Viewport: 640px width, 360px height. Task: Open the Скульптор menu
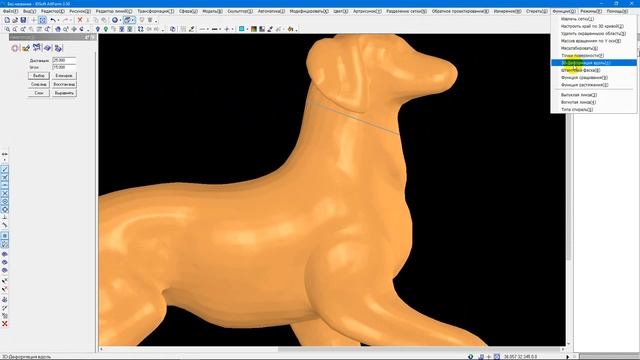[x=240, y=11]
